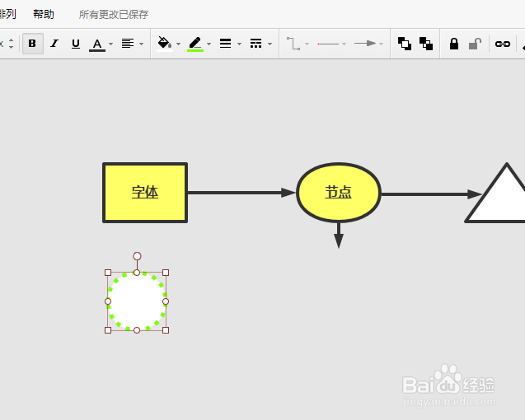Open the 帮助 menu
The width and height of the screenshot is (525, 420).
pyautogui.click(x=44, y=14)
